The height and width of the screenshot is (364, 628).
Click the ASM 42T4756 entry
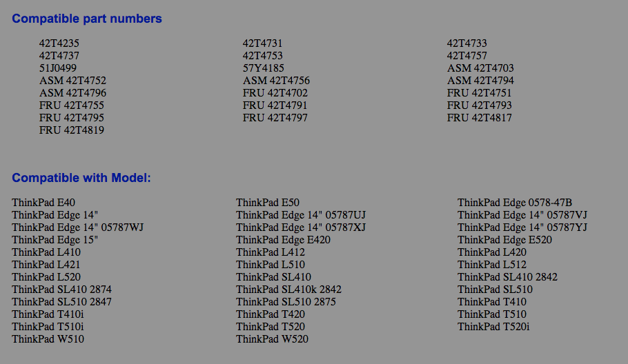tap(276, 81)
